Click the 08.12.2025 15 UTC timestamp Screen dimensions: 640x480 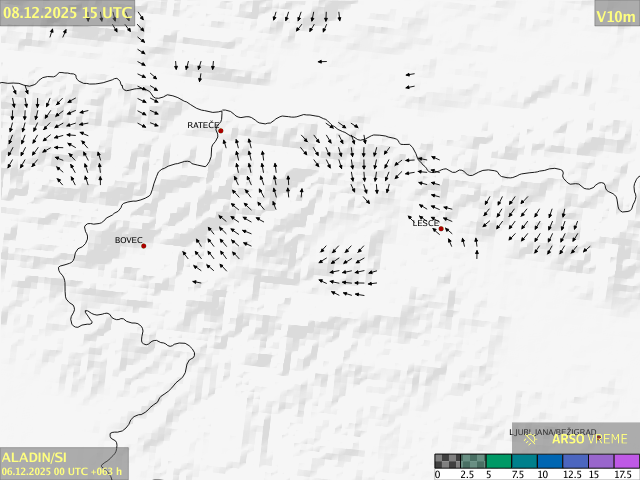66,13
